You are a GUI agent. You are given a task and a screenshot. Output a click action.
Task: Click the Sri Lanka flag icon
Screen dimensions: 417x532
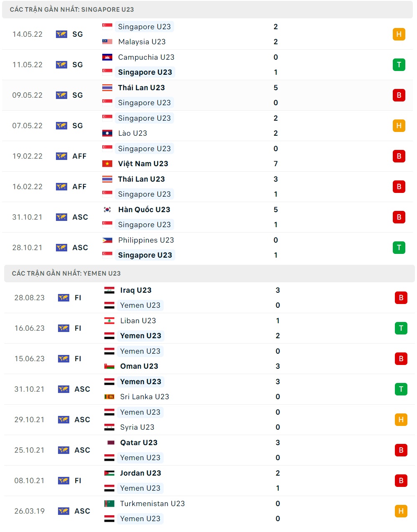point(109,397)
